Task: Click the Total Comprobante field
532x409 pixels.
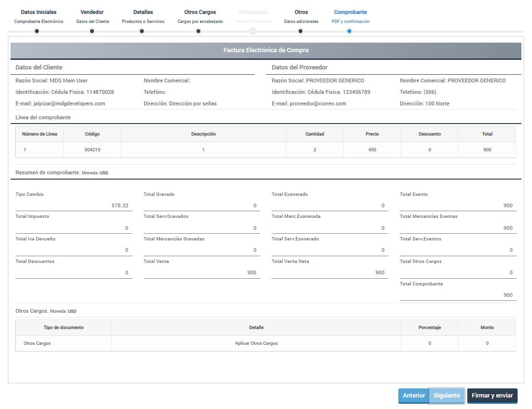Action: tap(458, 295)
